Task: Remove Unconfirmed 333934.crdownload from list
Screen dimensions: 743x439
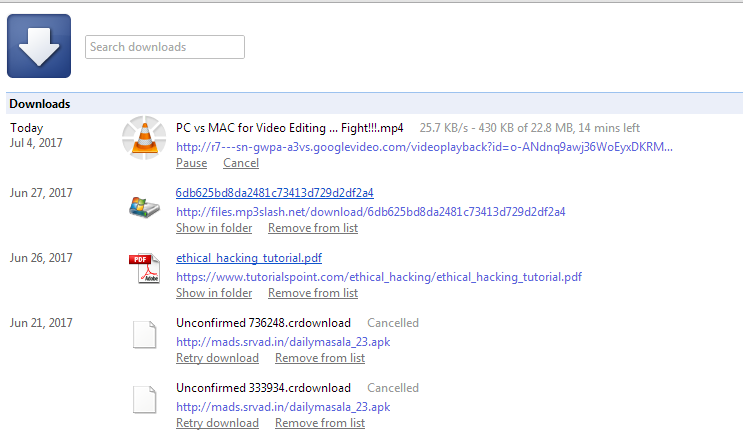Action: click(320, 423)
